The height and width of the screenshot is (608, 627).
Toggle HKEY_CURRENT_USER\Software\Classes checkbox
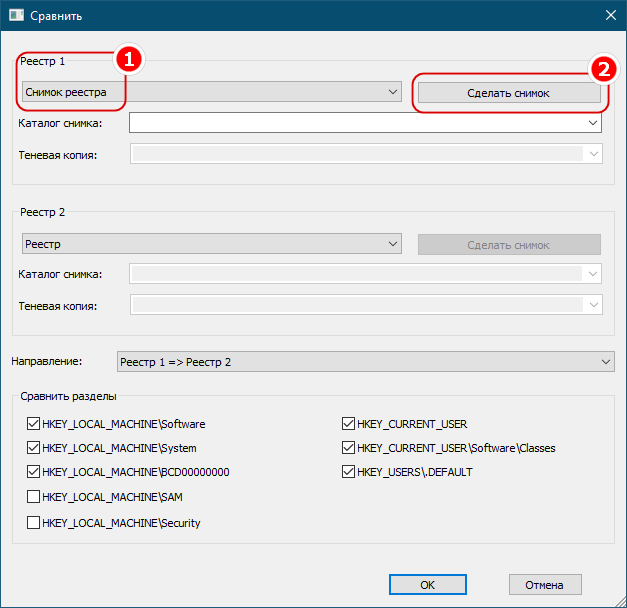[348, 448]
